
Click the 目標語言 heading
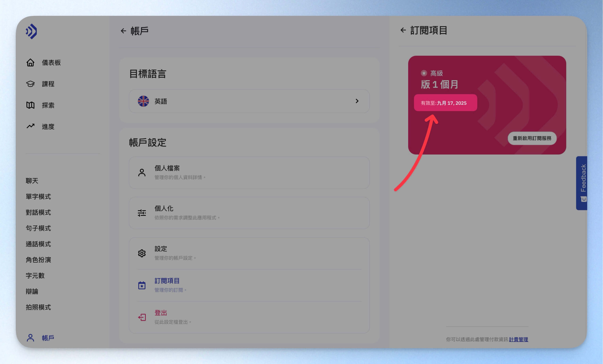(147, 74)
